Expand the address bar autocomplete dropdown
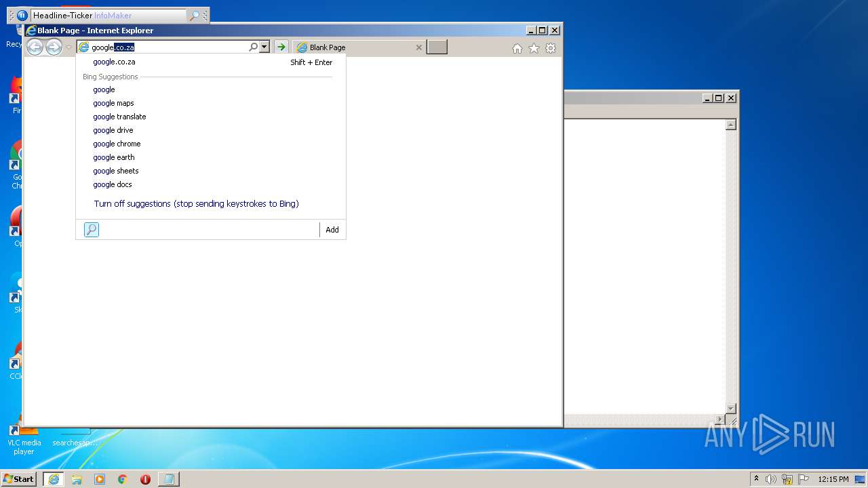Screen dimensions: 868x488 pos(264,47)
